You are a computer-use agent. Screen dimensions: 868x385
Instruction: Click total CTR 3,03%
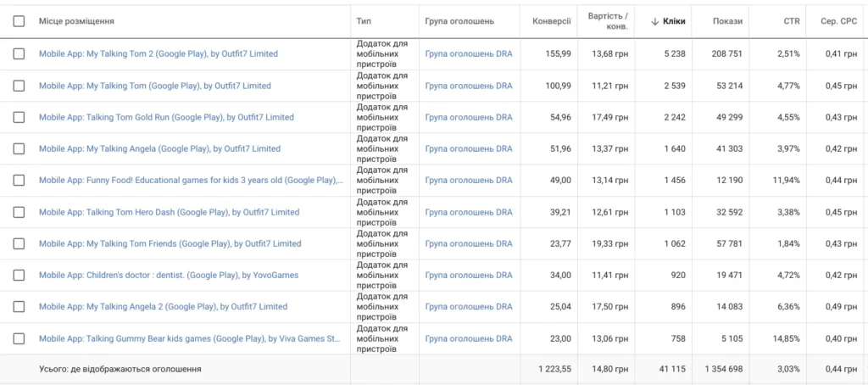(x=787, y=369)
